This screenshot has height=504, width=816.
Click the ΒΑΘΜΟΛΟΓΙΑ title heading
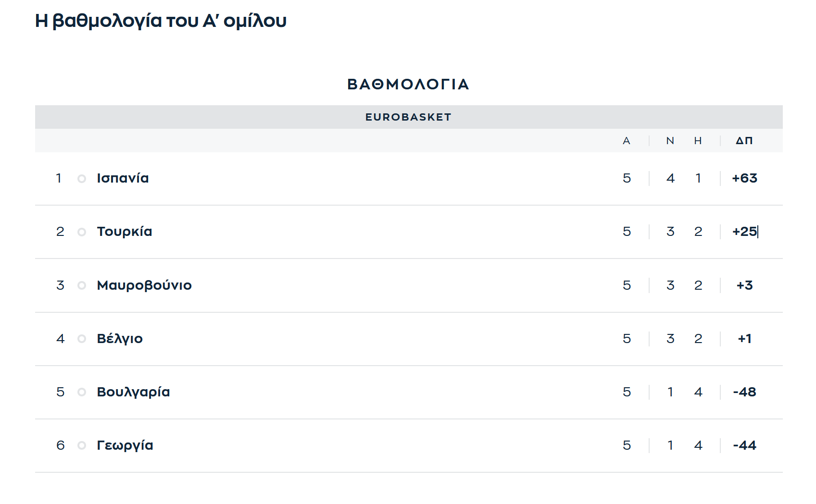click(x=408, y=84)
